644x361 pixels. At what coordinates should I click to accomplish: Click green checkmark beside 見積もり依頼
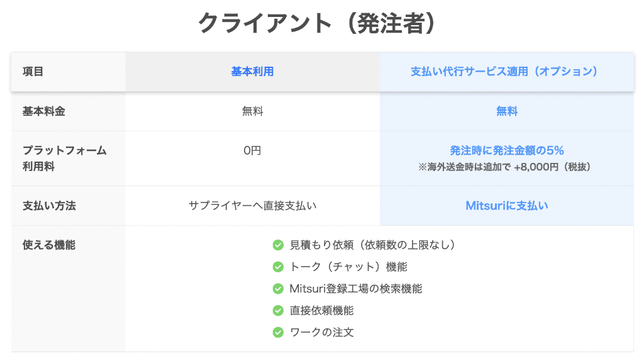tap(278, 245)
